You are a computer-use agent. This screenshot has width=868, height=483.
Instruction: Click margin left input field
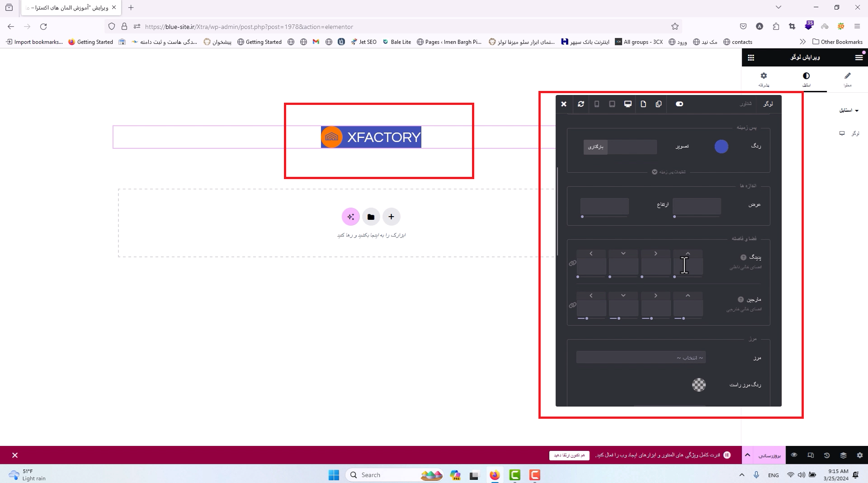(x=591, y=308)
